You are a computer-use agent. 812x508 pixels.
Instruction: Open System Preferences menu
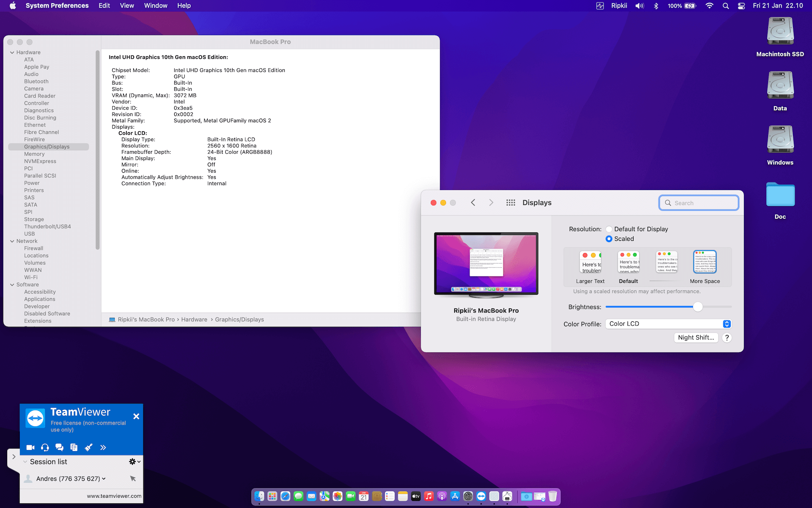[57, 6]
